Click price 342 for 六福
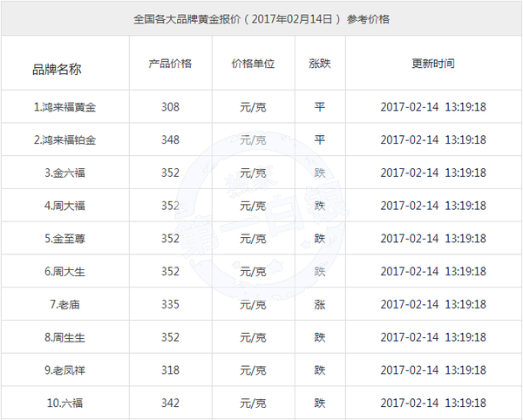This screenshot has height=420, width=523. pyautogui.click(x=170, y=403)
